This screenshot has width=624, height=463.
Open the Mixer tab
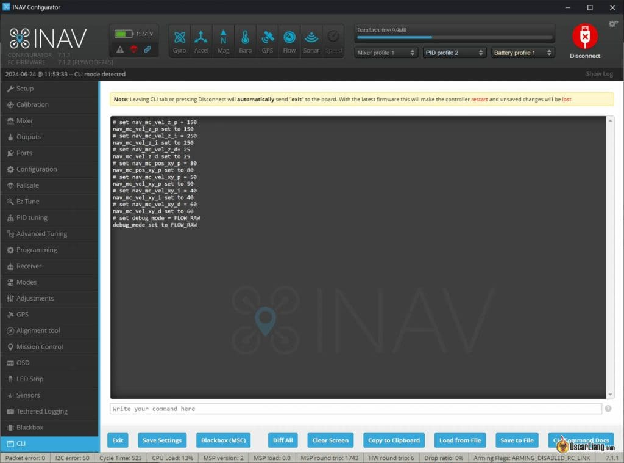click(49, 121)
